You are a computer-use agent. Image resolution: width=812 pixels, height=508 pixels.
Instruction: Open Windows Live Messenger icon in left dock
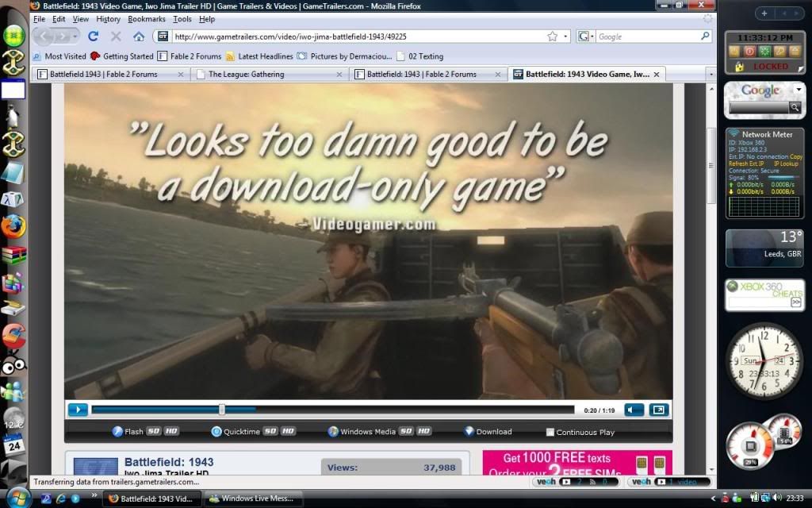(x=14, y=391)
